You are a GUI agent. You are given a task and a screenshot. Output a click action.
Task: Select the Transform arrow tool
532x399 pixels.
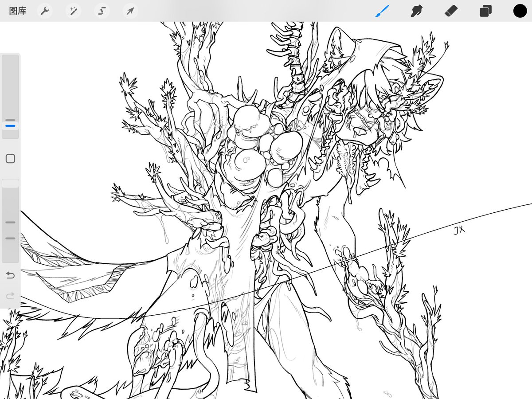[x=130, y=11]
